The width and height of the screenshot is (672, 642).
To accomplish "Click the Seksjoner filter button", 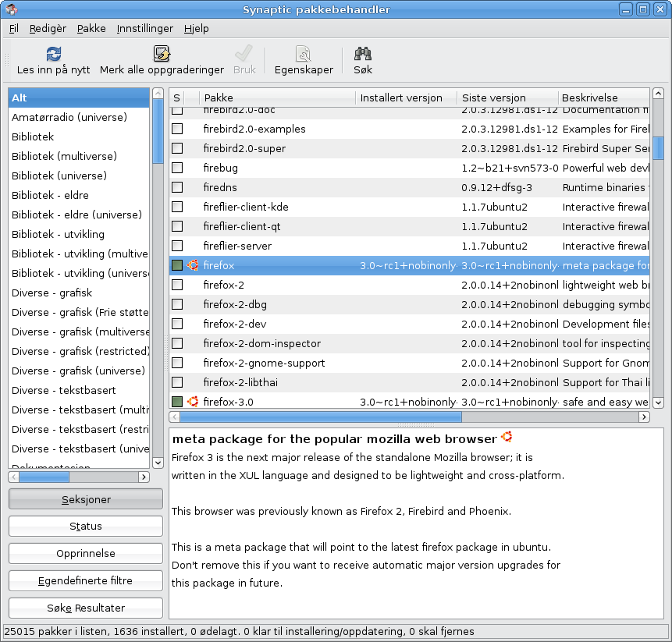I will point(86,499).
